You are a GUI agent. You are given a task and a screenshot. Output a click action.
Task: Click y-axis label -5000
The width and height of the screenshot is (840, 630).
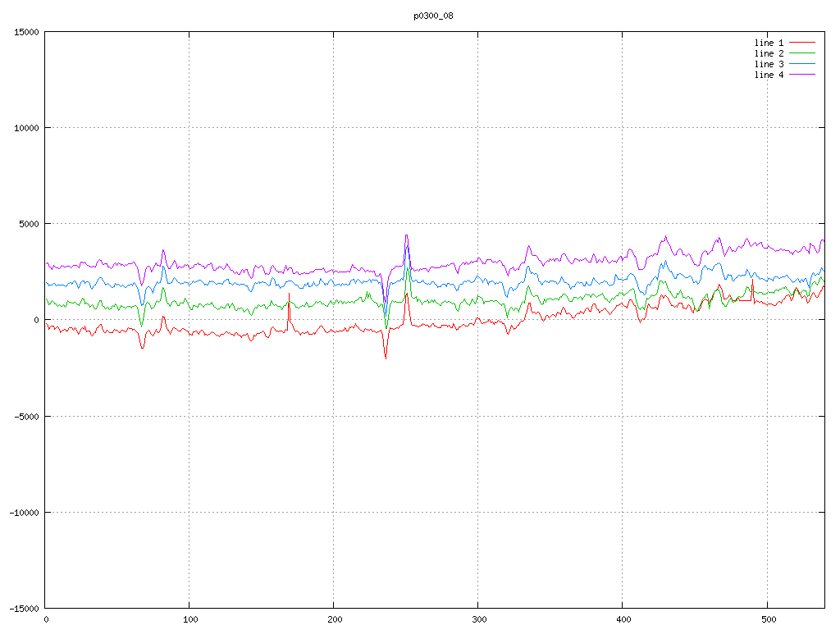click(x=27, y=416)
